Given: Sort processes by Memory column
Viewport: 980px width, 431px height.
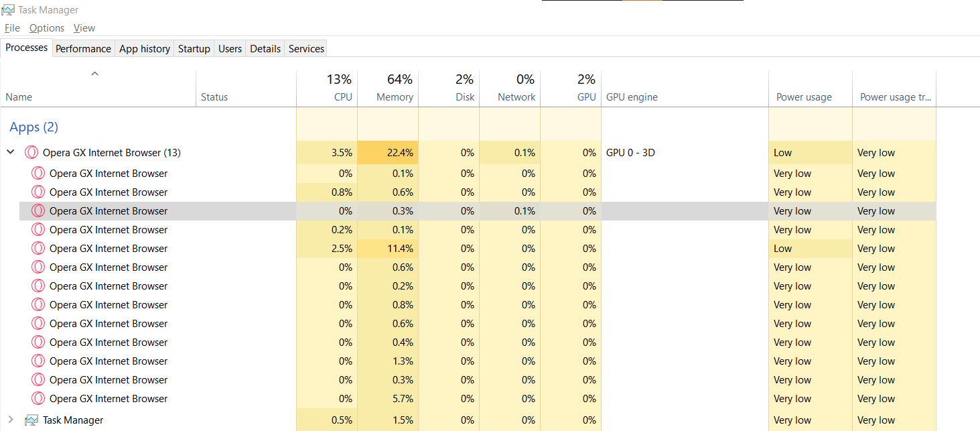Looking at the screenshot, I should point(394,97).
